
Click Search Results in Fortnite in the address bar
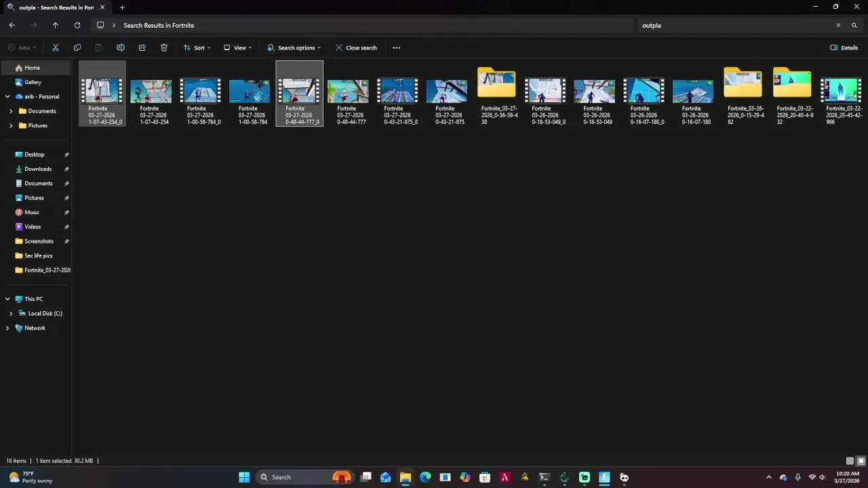pos(159,25)
